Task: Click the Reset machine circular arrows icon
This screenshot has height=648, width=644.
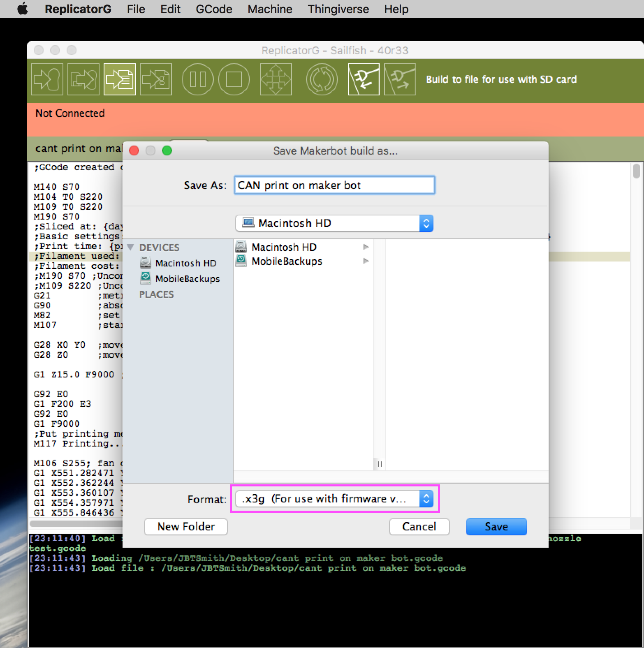Action: 322,79
